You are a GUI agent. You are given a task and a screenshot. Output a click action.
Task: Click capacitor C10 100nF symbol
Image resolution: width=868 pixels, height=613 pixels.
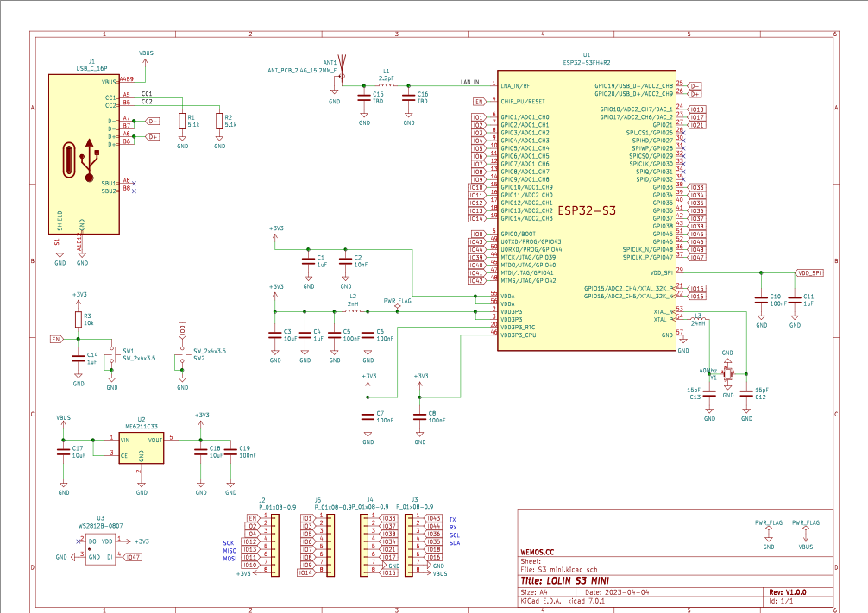click(761, 299)
